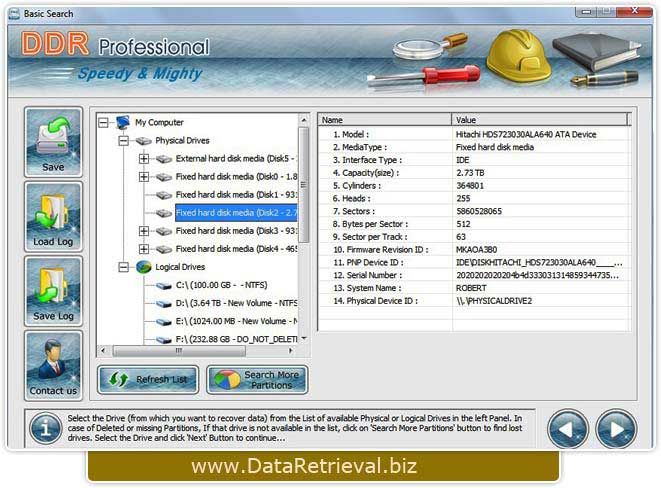
Task: Click the My Computer label
Action: tap(159, 122)
